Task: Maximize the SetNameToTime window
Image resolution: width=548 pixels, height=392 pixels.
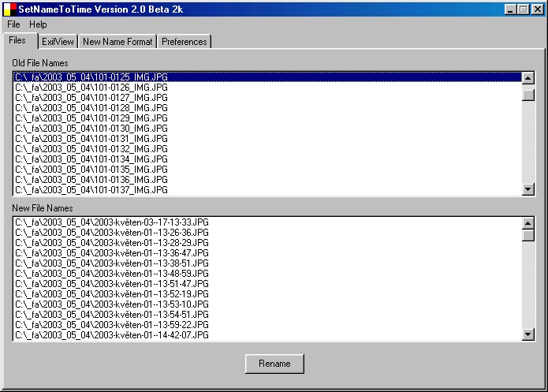Action: pos(524,9)
